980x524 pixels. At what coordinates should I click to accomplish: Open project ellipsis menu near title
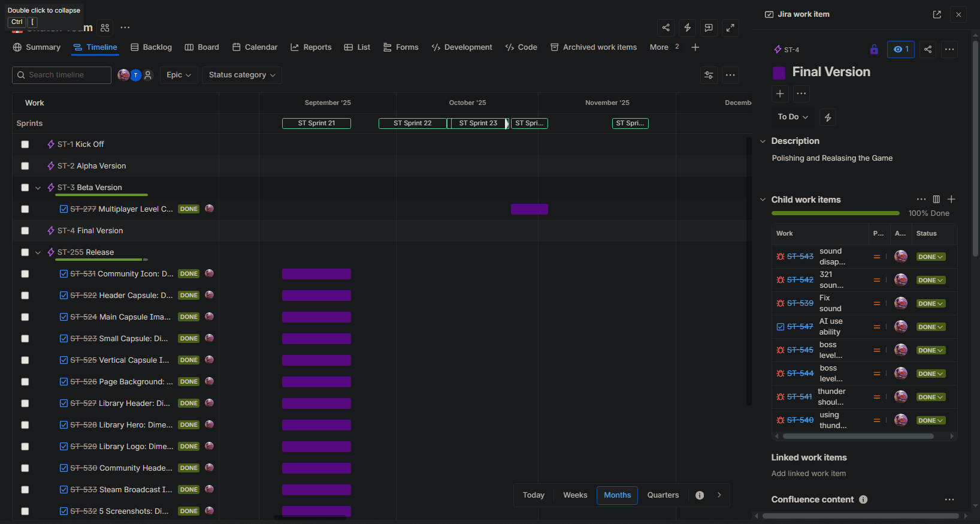125,28
